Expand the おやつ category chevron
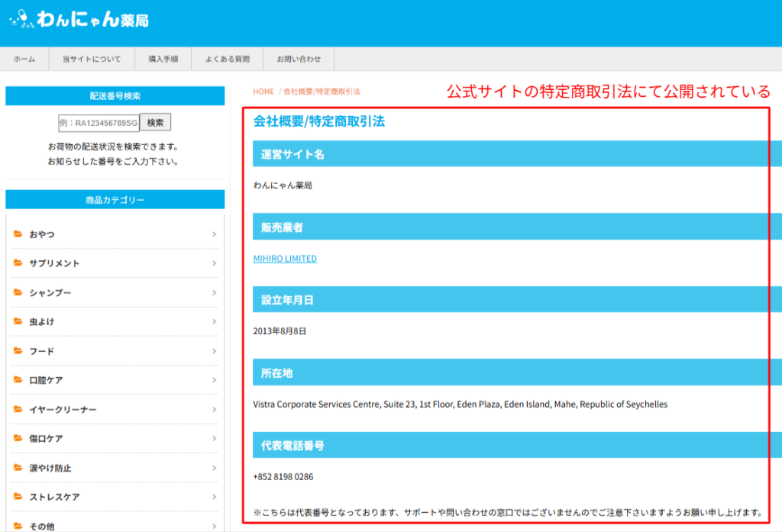 pos(214,234)
